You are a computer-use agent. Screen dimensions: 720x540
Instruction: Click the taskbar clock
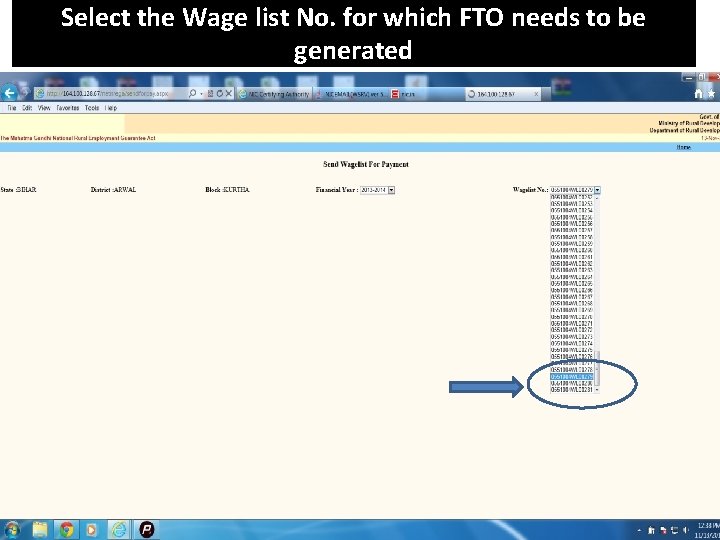(x=708, y=530)
